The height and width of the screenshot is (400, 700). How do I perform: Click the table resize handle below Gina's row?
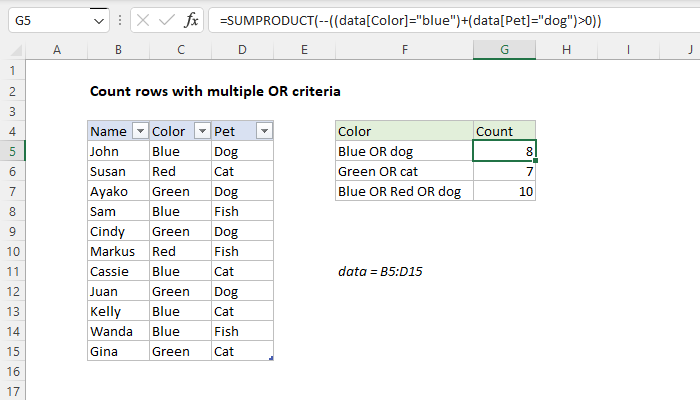[271, 359]
